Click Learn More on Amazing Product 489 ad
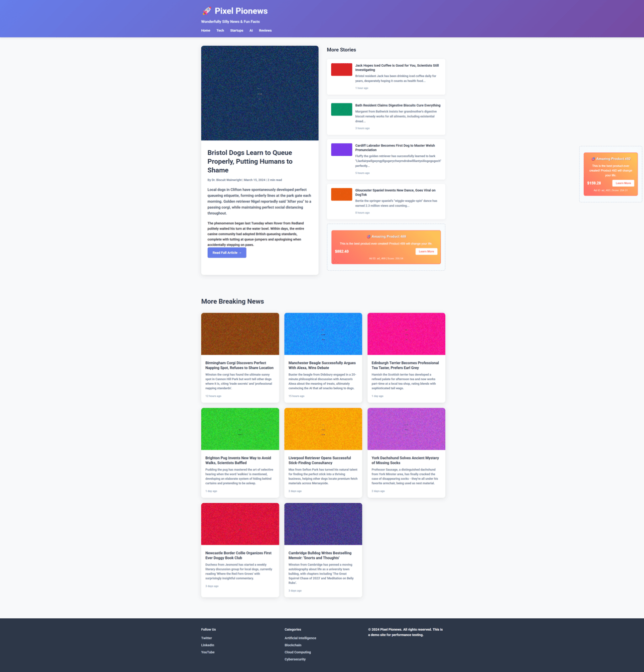The image size is (644, 672). 426,251
